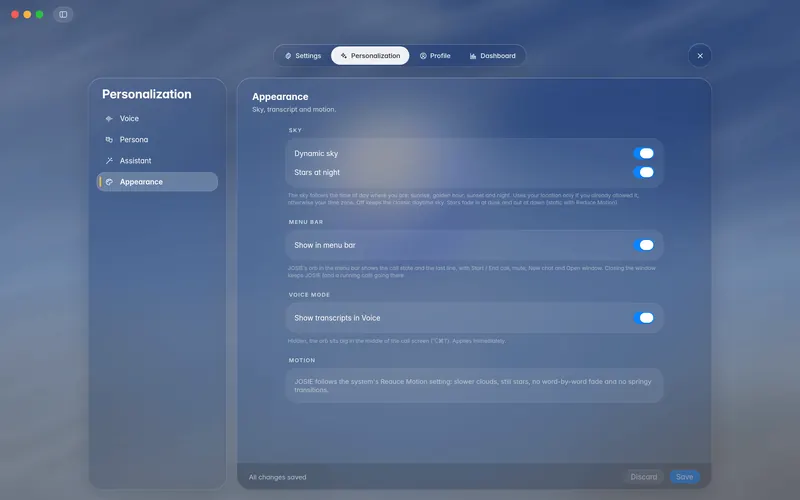
Task: Click the Discard button
Action: 644,477
